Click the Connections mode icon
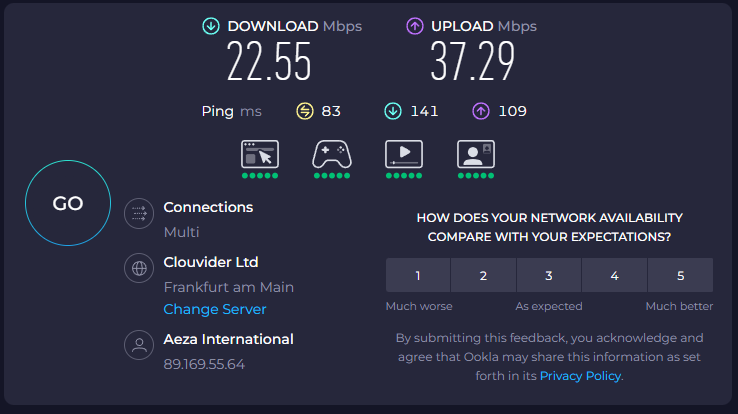The width and height of the screenshot is (738, 414). (x=137, y=213)
